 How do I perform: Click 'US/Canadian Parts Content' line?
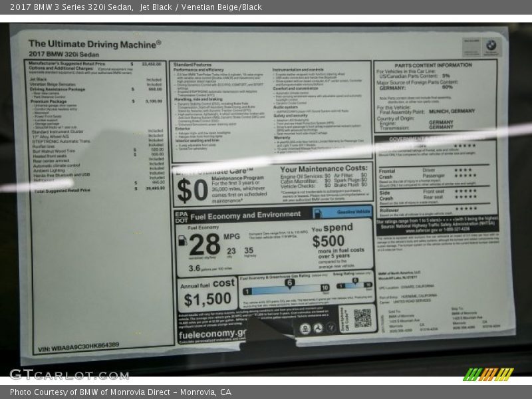click(x=414, y=76)
